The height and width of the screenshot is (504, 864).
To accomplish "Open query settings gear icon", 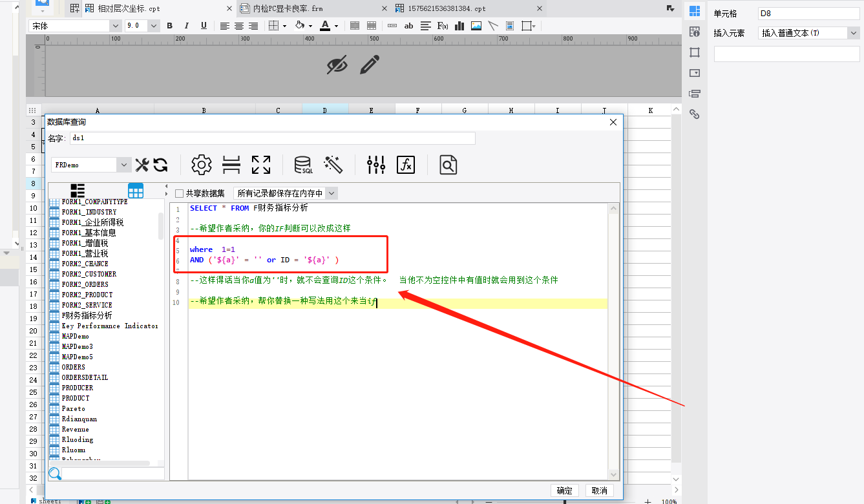I will [x=202, y=165].
